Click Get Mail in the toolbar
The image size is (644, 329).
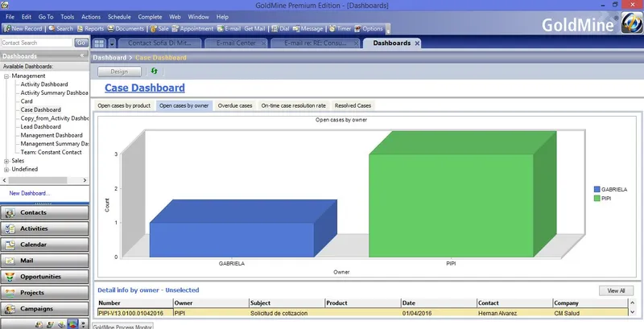[x=254, y=29]
